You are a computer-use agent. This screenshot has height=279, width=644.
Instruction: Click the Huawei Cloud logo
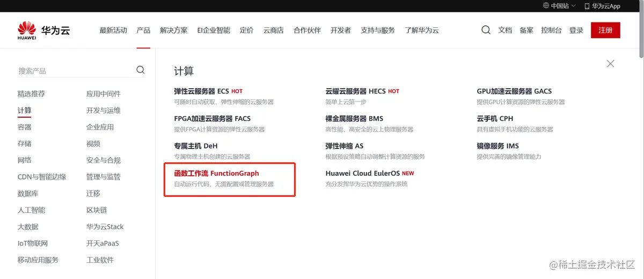tap(43, 31)
